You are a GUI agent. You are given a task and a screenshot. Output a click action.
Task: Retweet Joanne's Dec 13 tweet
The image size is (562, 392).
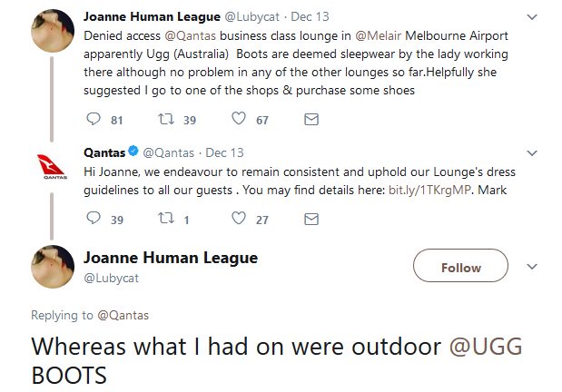(x=165, y=119)
